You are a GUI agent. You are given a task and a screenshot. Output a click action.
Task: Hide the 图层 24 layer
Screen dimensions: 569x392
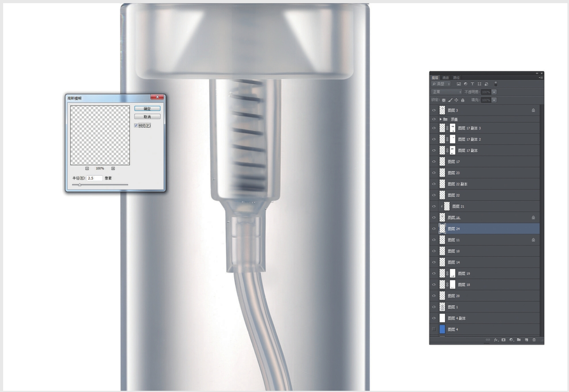[434, 229]
